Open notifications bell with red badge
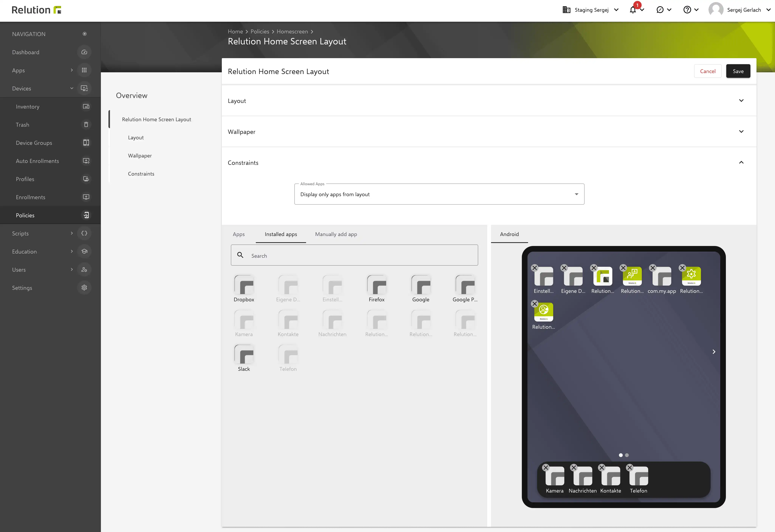The height and width of the screenshot is (532, 775). point(633,10)
